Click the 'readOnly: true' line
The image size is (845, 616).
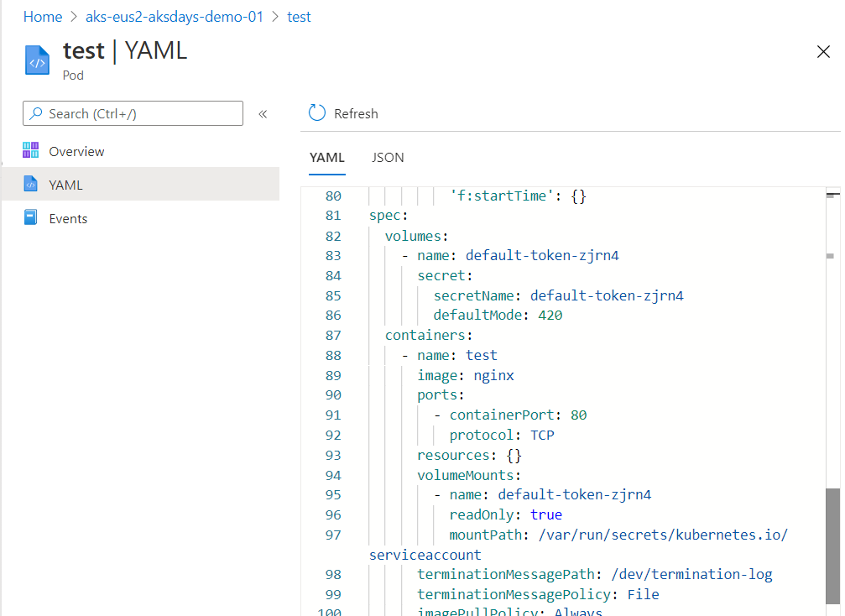505,514
